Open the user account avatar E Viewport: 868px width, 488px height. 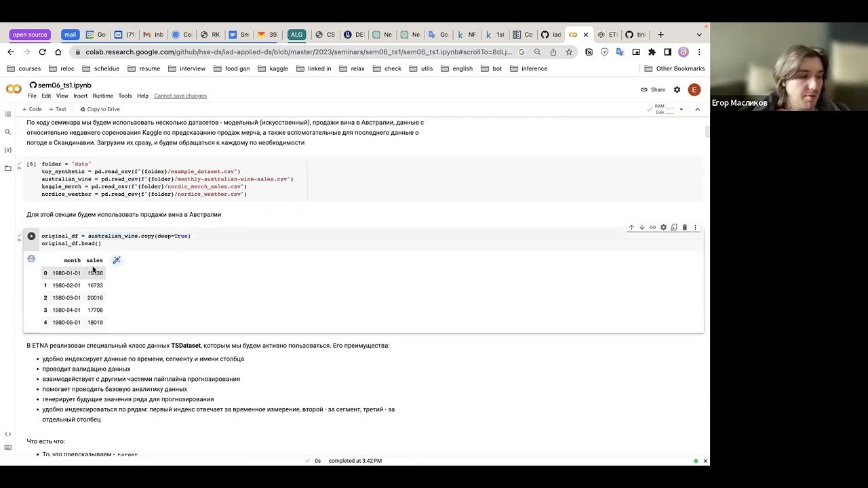pos(694,89)
